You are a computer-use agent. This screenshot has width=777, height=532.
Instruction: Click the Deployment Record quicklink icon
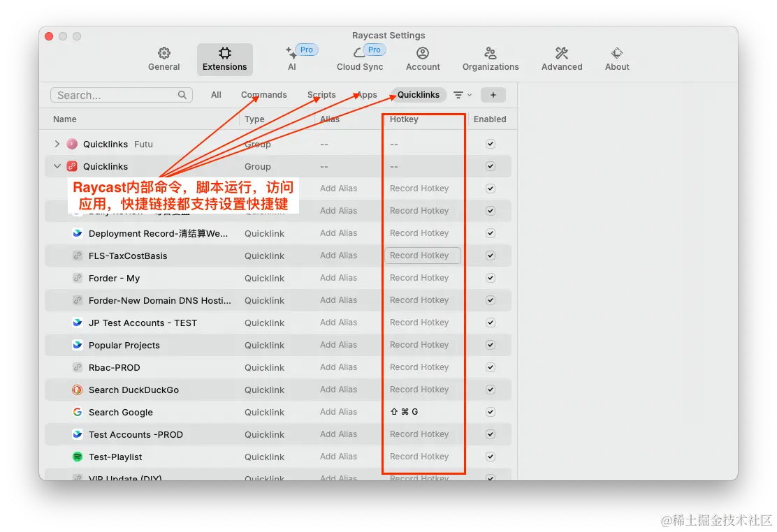[x=78, y=233]
